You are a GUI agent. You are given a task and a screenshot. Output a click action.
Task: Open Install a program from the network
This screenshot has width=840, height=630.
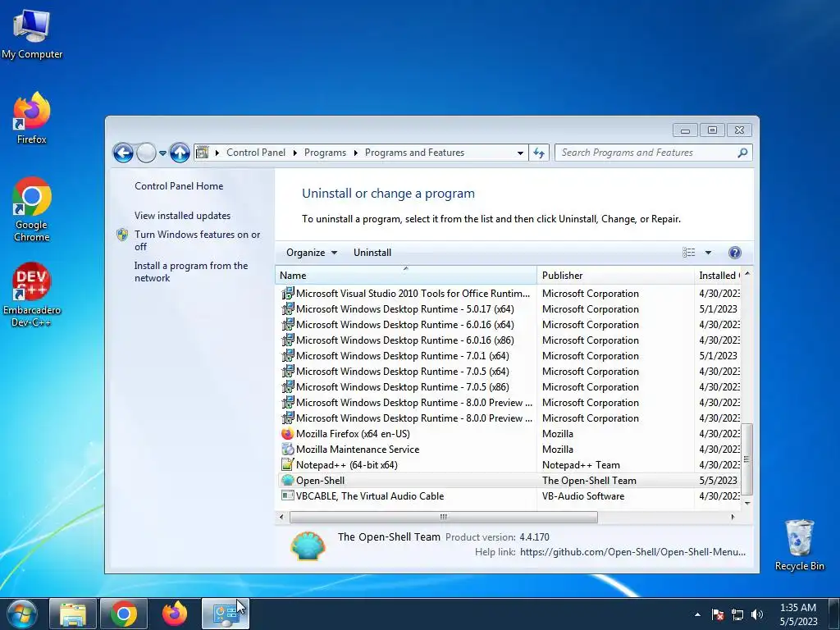coord(191,272)
